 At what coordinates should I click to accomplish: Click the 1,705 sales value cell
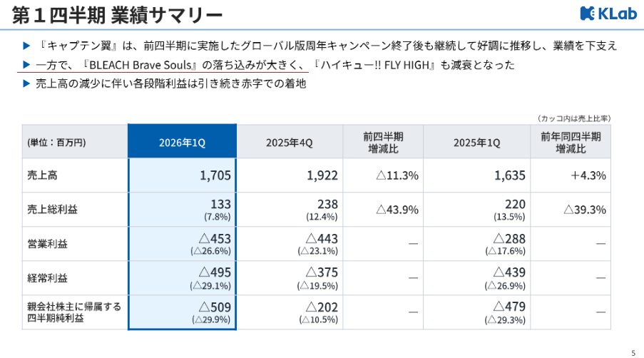(x=215, y=175)
